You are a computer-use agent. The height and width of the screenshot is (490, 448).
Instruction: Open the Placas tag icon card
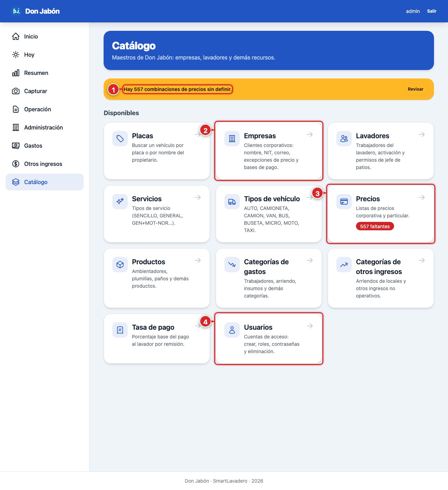[120, 139]
